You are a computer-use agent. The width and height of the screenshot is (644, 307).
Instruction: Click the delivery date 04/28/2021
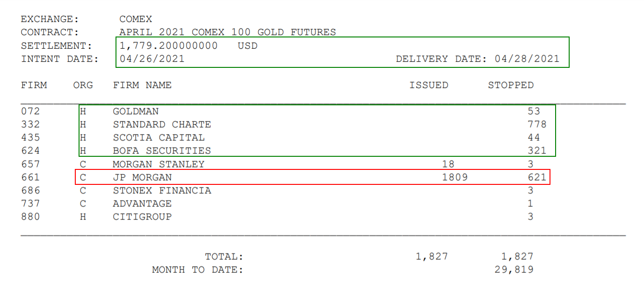pos(527,59)
